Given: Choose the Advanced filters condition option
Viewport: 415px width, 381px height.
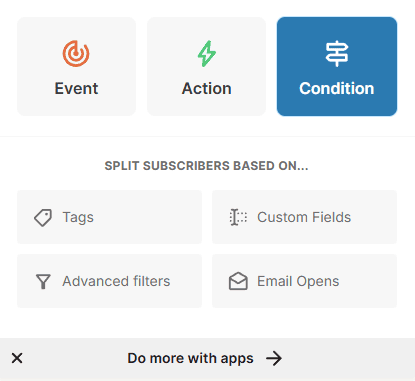Looking at the screenshot, I should coord(109,281).
